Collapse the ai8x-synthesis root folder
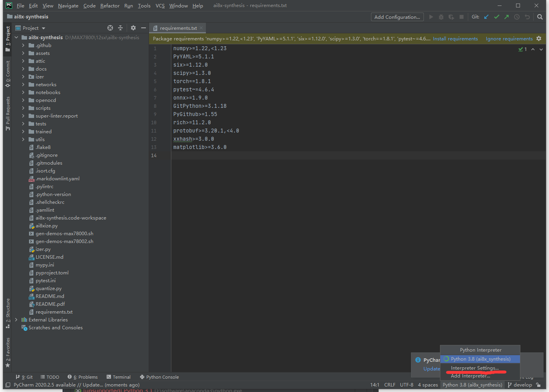The image size is (549, 392). click(x=16, y=38)
